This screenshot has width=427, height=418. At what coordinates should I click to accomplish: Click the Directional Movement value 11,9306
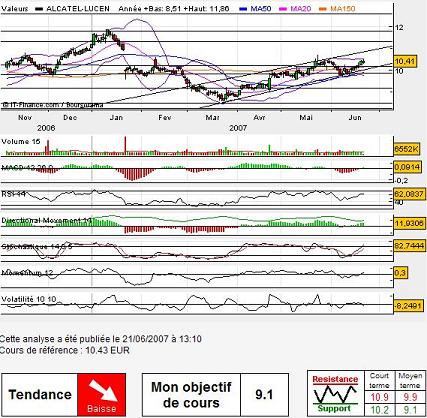[x=409, y=223]
